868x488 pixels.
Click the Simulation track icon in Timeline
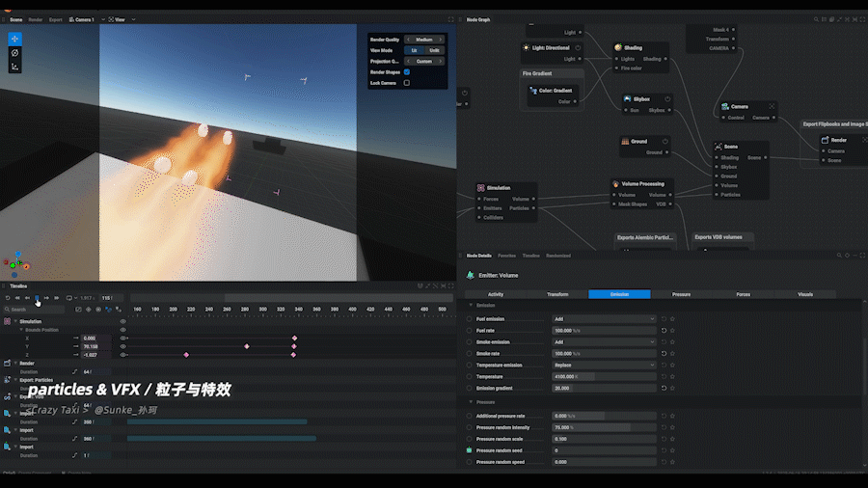pos(7,321)
